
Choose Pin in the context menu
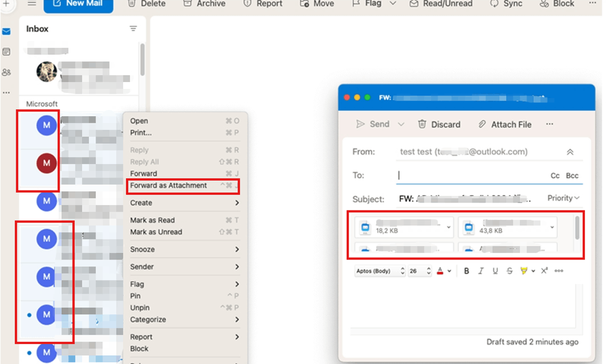tap(185, 296)
